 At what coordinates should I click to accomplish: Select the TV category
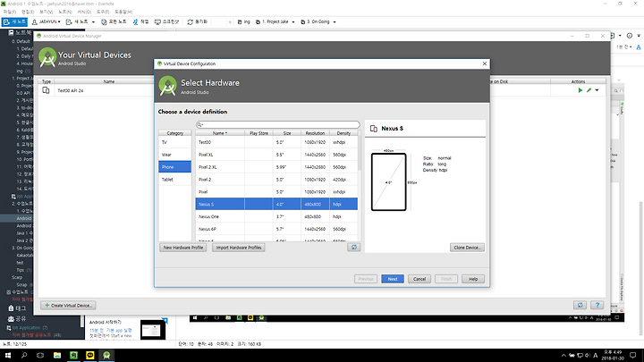coord(175,142)
